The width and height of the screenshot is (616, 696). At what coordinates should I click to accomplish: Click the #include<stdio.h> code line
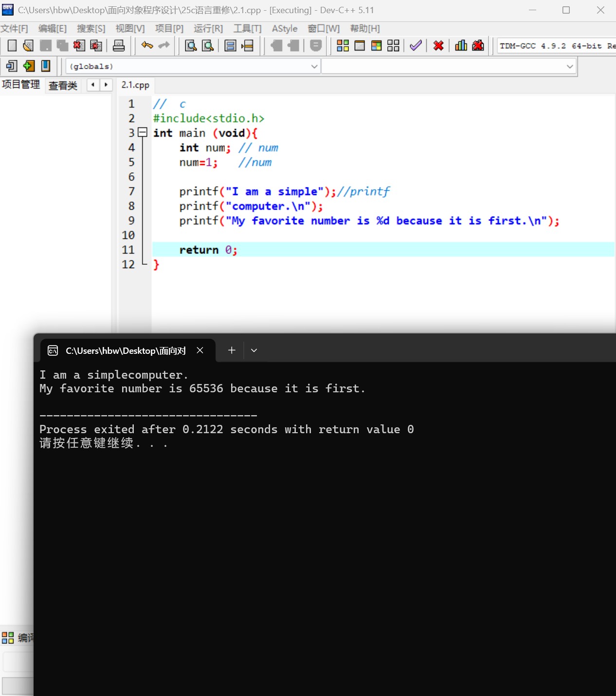point(209,118)
